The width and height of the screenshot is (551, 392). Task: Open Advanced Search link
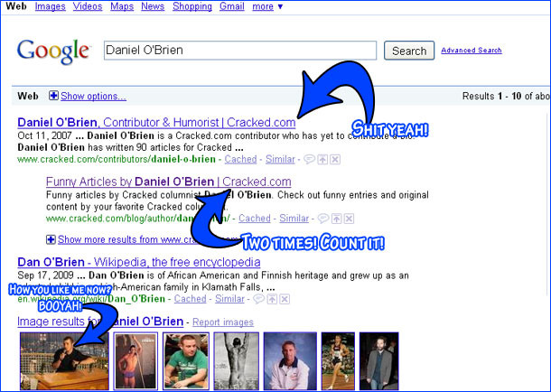pyautogui.click(x=472, y=51)
